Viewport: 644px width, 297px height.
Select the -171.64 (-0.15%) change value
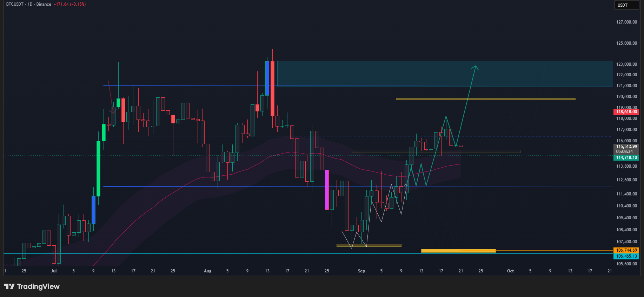(x=70, y=4)
